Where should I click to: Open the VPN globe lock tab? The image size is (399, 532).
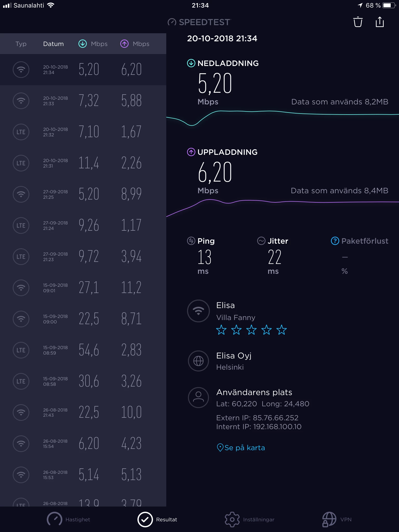pyautogui.click(x=337, y=520)
